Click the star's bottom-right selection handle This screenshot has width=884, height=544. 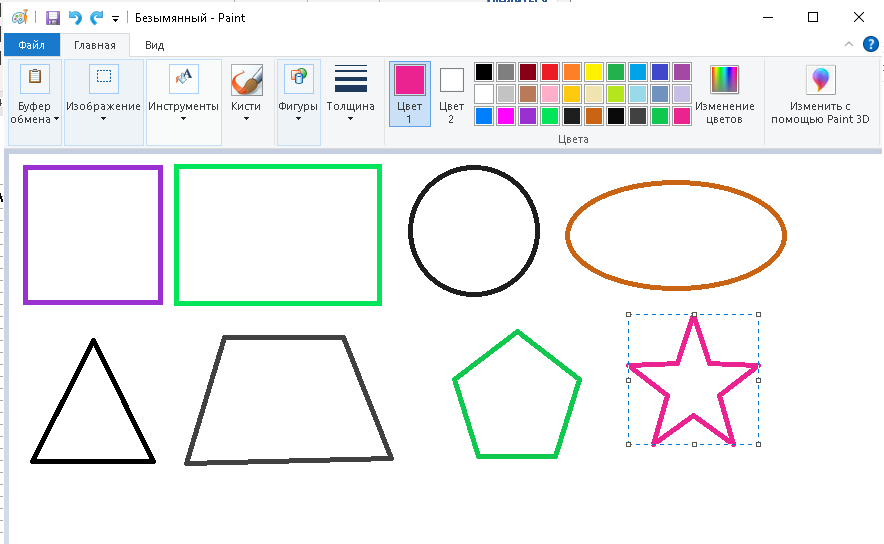(758, 444)
